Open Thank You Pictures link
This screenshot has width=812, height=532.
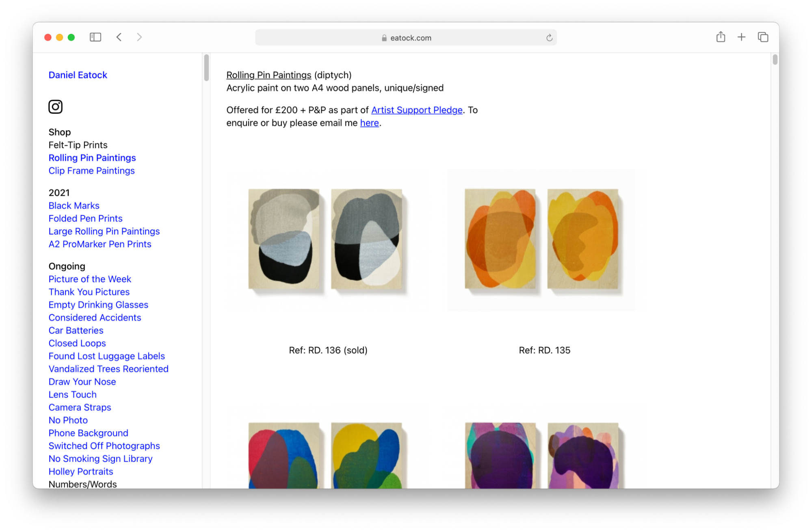[89, 292]
